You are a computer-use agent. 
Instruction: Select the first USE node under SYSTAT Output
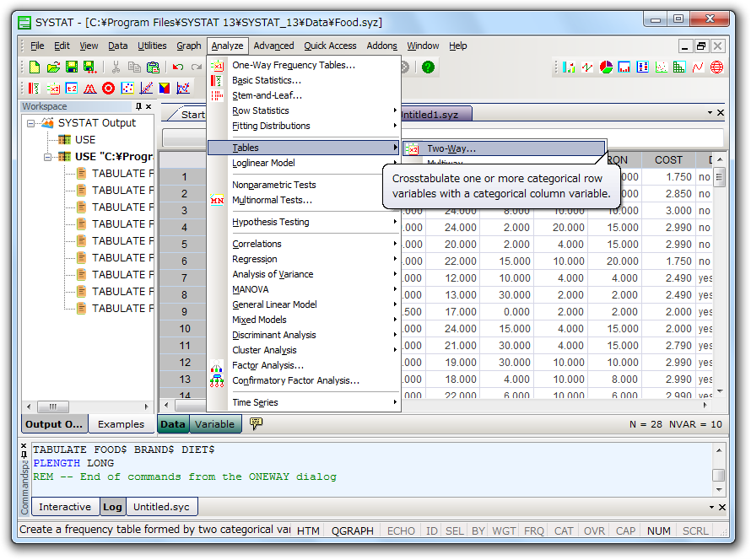pos(78,140)
